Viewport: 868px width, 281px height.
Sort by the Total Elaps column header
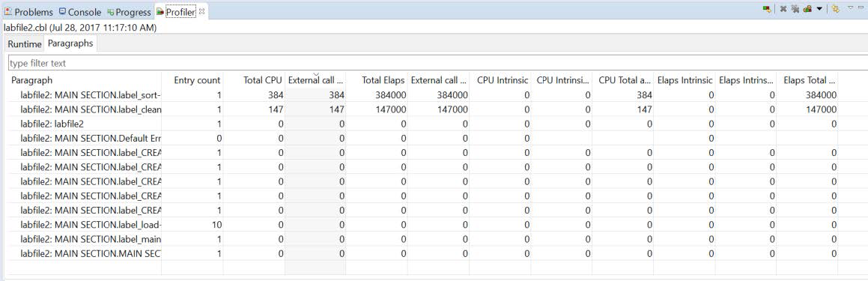[x=377, y=80]
